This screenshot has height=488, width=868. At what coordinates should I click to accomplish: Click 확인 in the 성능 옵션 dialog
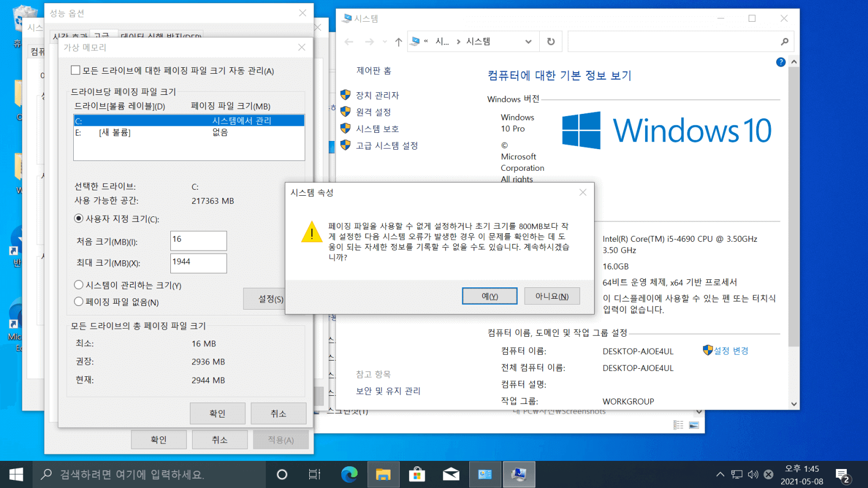click(158, 440)
